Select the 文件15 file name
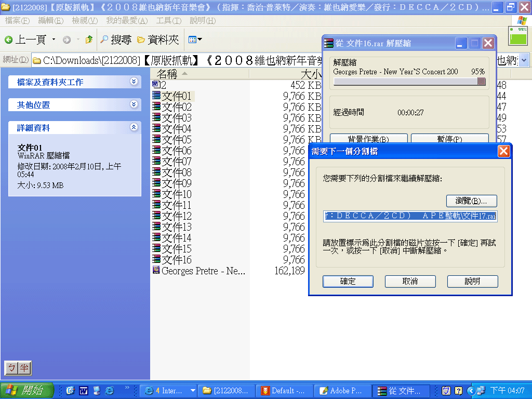 click(x=177, y=249)
